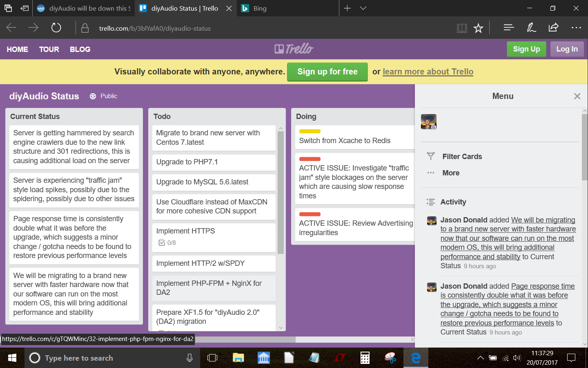The height and width of the screenshot is (368, 588).
Task: Click red label on Review Advertising card
Action: (310, 214)
